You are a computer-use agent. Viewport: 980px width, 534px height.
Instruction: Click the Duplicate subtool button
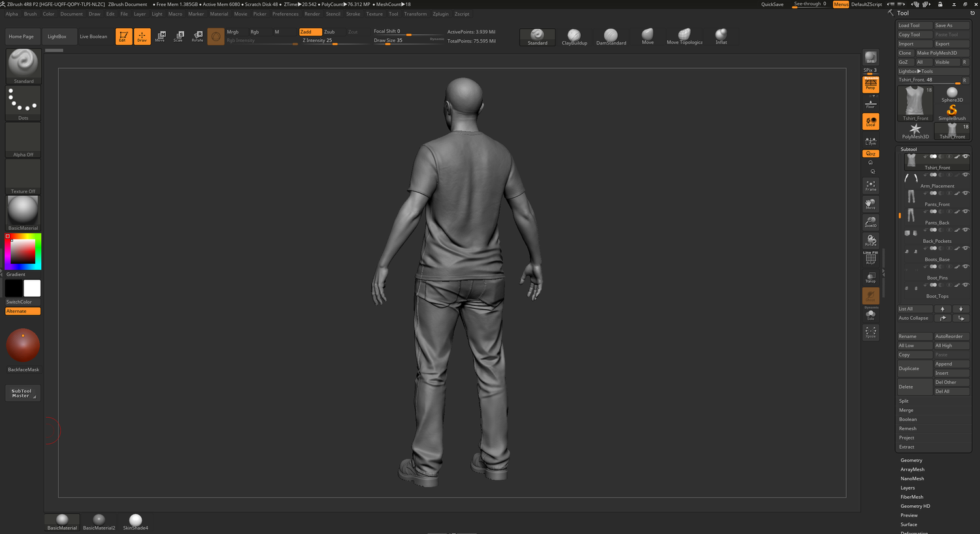pyautogui.click(x=914, y=368)
